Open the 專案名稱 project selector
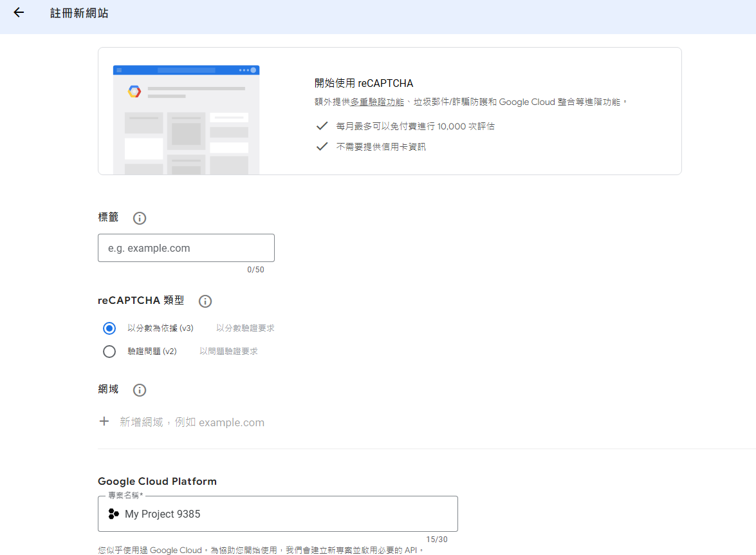 click(277, 513)
